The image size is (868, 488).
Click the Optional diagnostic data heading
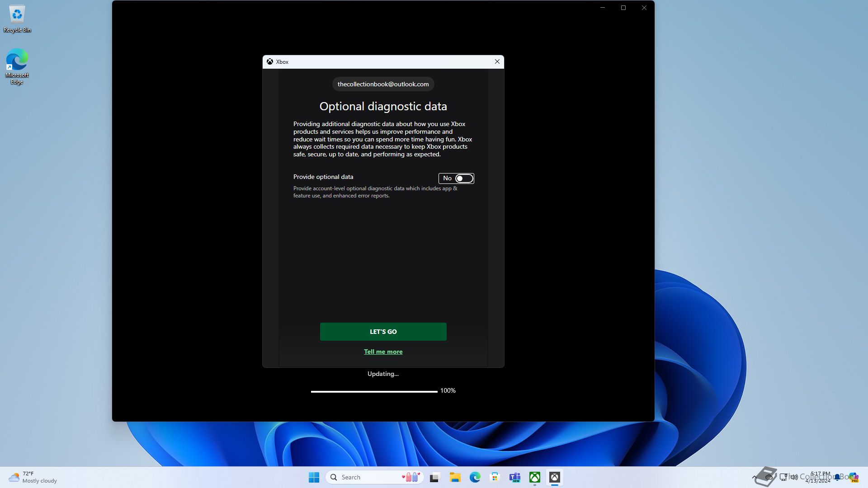tap(383, 106)
